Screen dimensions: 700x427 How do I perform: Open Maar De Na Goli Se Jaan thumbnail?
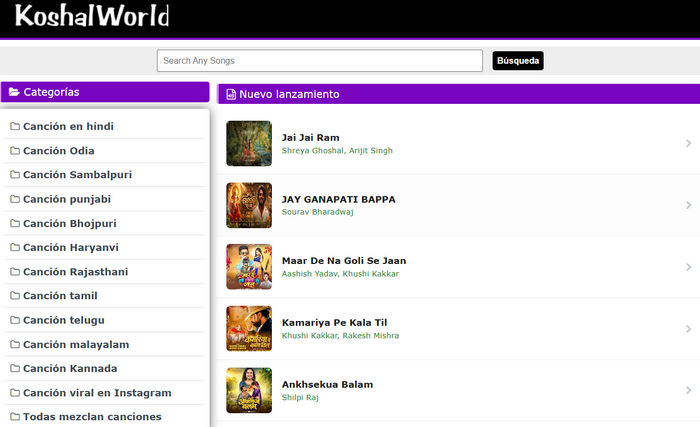pos(249,267)
